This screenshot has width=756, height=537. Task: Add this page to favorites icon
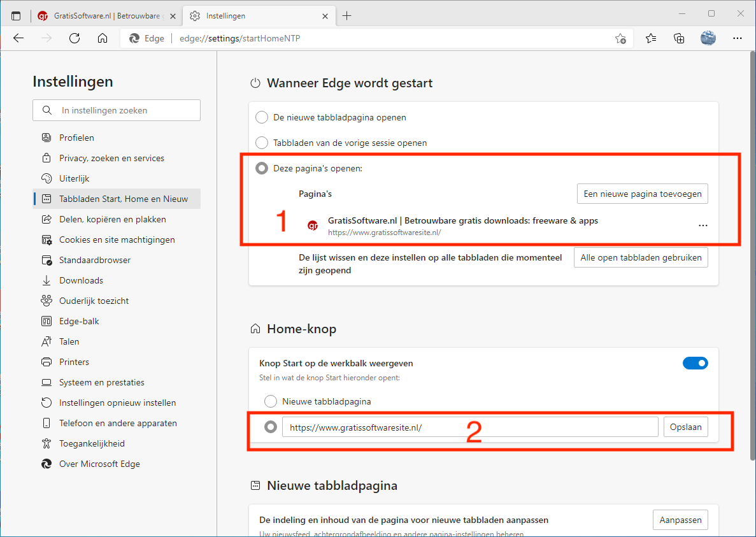(x=620, y=39)
